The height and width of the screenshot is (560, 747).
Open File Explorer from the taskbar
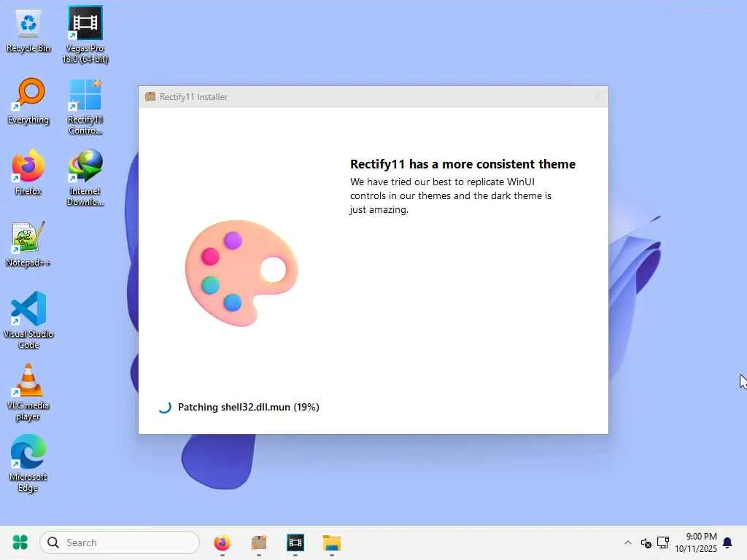(332, 542)
